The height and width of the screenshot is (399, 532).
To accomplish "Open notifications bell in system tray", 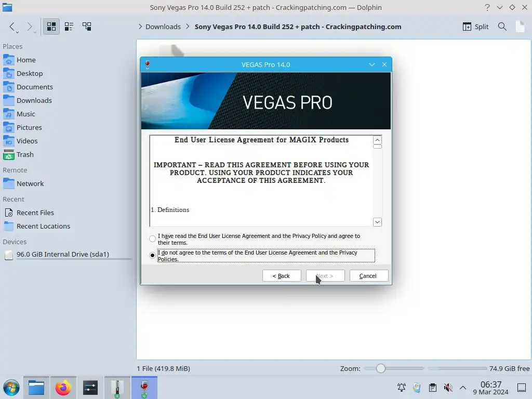I will tap(402, 388).
